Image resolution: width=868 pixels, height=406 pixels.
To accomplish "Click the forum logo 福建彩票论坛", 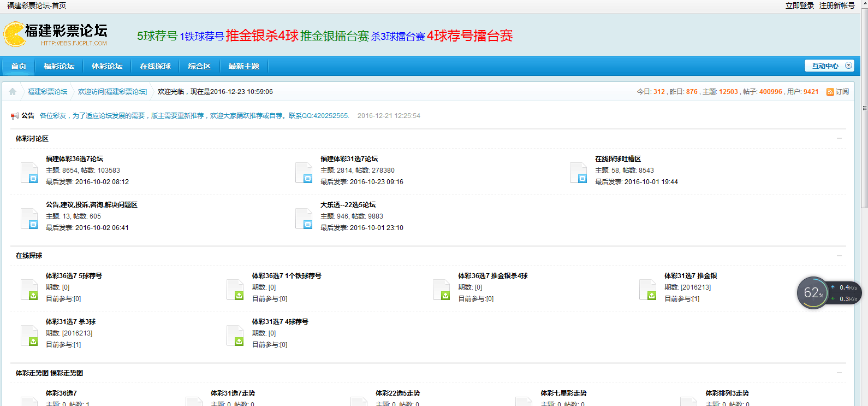I will tap(56, 34).
